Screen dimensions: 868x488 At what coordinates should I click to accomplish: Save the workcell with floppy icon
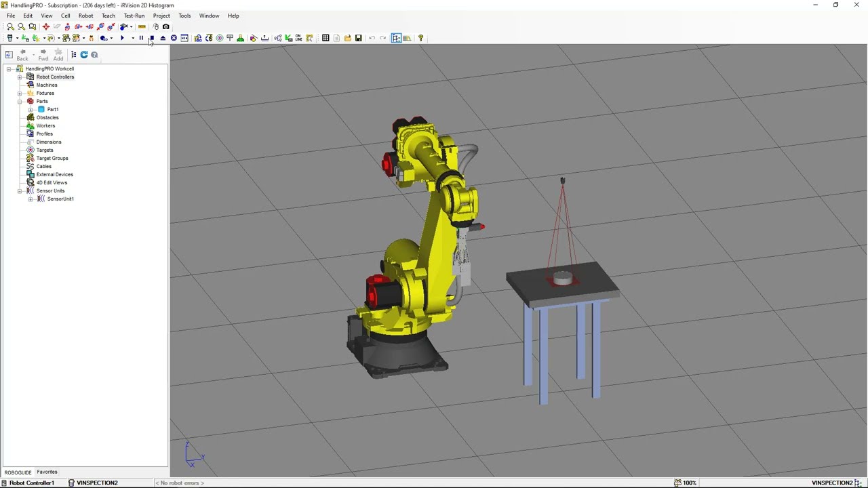pyautogui.click(x=359, y=38)
